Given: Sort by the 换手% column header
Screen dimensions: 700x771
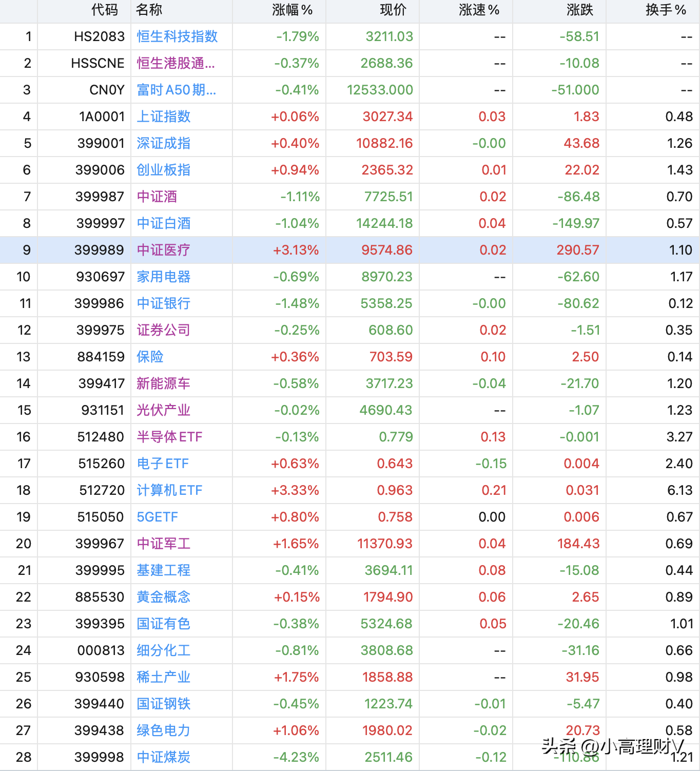Looking at the screenshot, I should click(x=666, y=10).
